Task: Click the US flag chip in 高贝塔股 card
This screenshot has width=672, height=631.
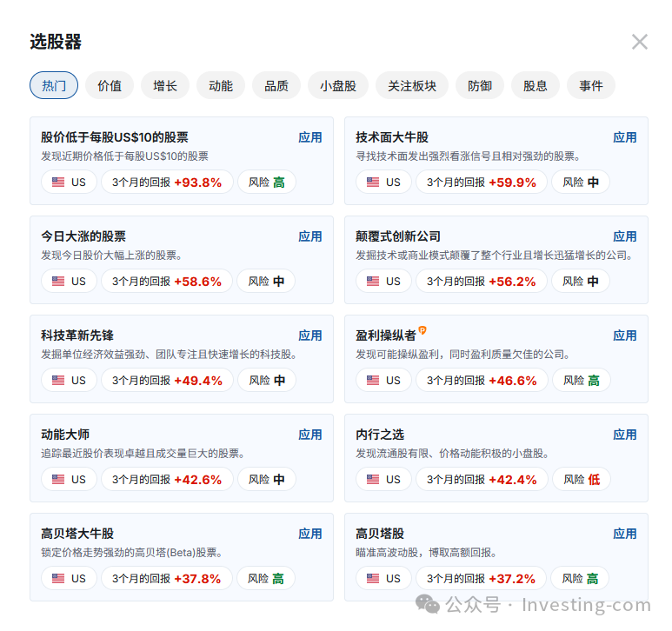Action: click(x=383, y=578)
